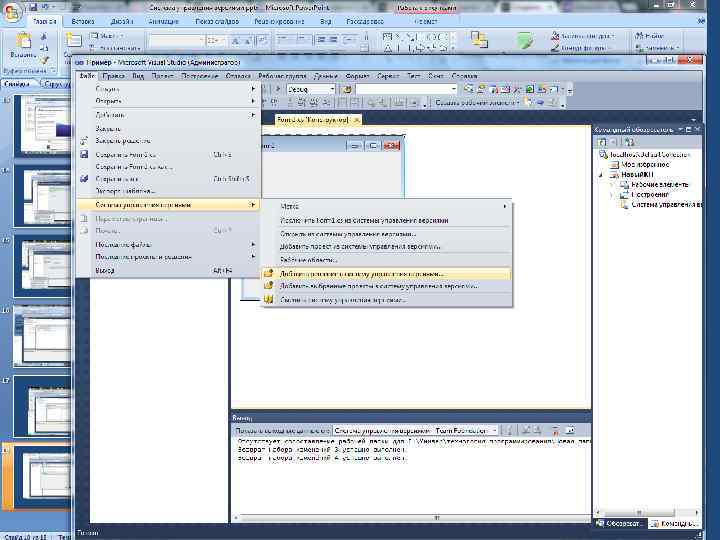Open the 'Сервис' menu in Visual Studio
Screen dimensions: 720x540
tap(388, 76)
